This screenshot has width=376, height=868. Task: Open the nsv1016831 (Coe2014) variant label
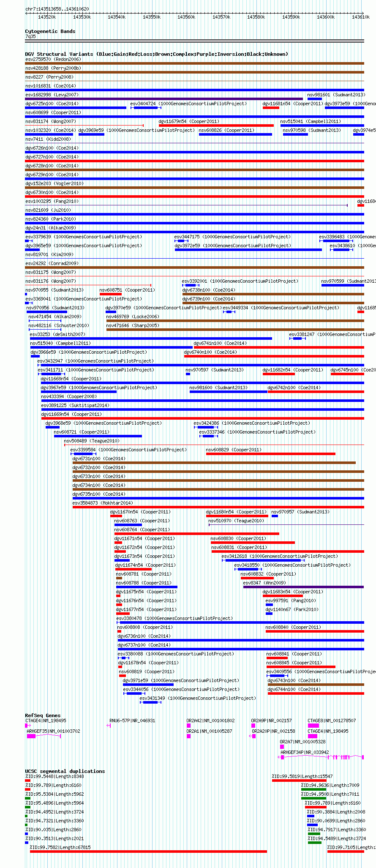(52, 86)
